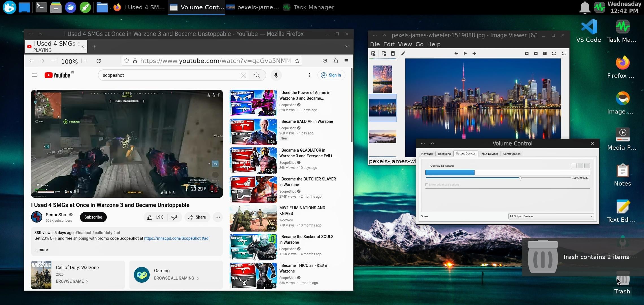Click the pencil edit icon in Image Viewer
Viewport: 644px width, 305px height.
tap(403, 53)
